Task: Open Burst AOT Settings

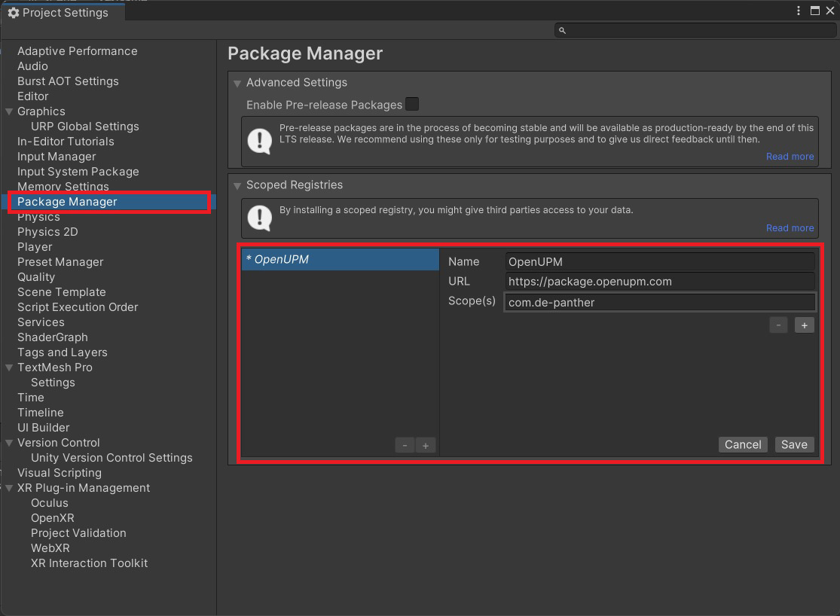Action: click(x=68, y=81)
